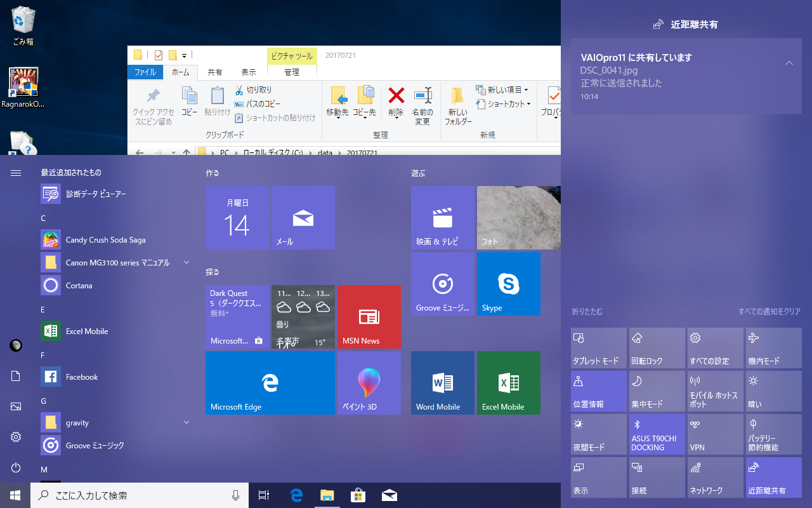The width and height of the screenshot is (812, 508).
Task: Open the 管理 picture tools tab
Action: point(291,72)
